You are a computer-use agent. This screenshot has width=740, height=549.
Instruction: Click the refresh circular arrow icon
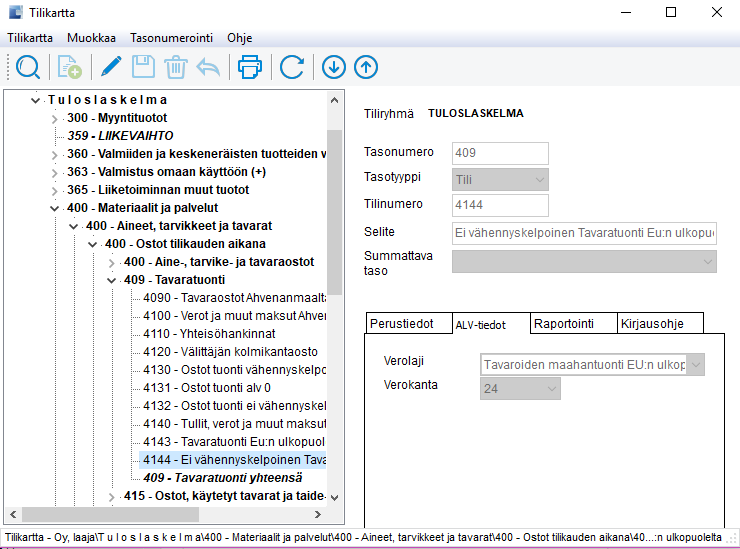coord(292,67)
